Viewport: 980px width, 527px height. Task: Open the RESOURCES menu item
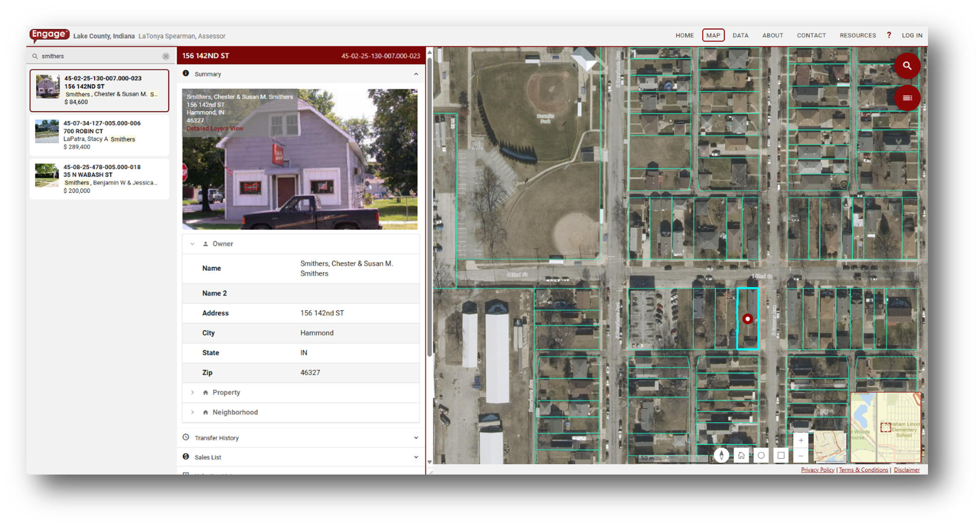click(x=857, y=36)
